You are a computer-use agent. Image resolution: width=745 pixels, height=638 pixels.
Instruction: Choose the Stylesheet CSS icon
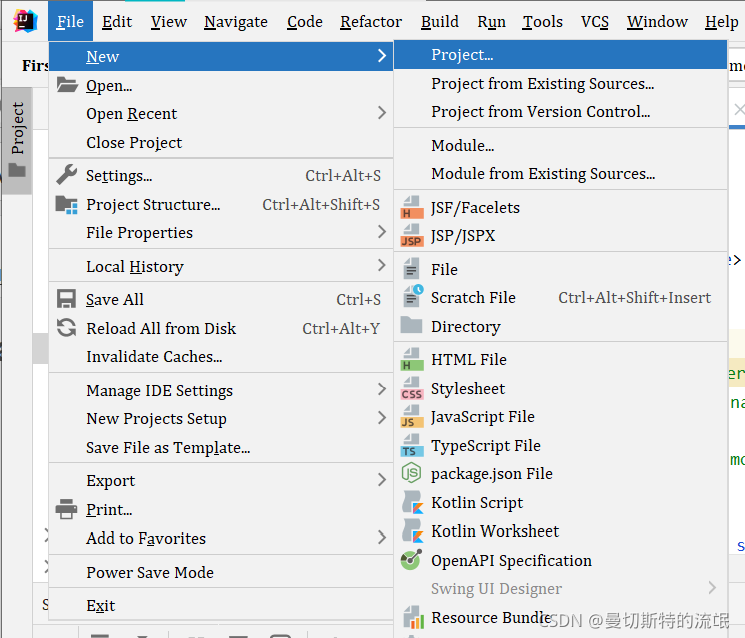coord(411,389)
